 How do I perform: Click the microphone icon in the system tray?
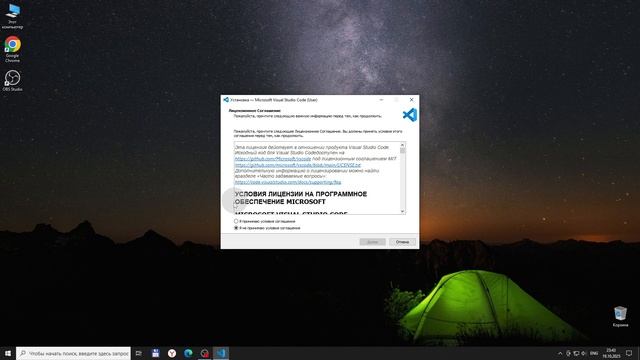coord(568,353)
